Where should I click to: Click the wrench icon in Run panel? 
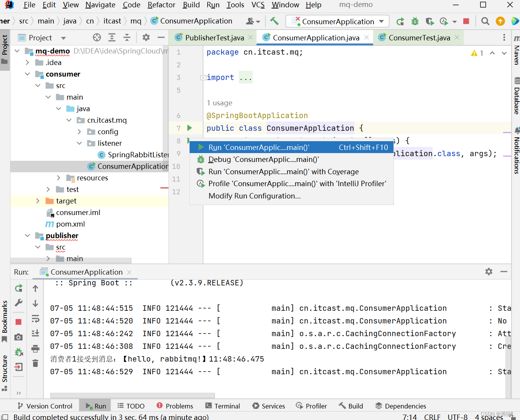pyautogui.click(x=18, y=303)
